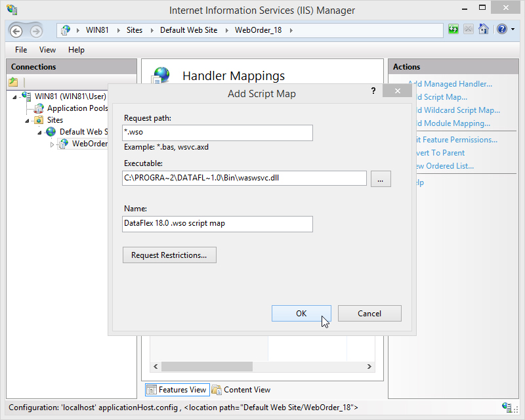Collapse the Default Web Site node
525x420 pixels.
[39, 133]
